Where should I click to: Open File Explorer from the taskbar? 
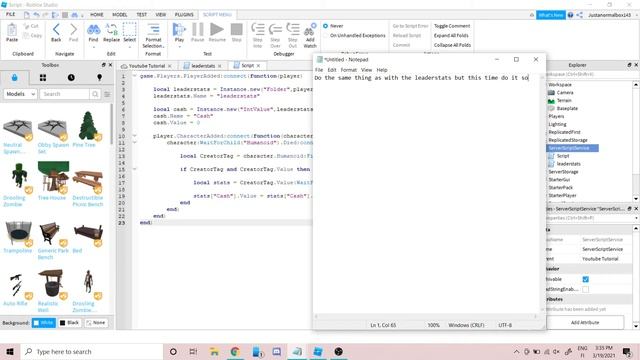(214, 351)
